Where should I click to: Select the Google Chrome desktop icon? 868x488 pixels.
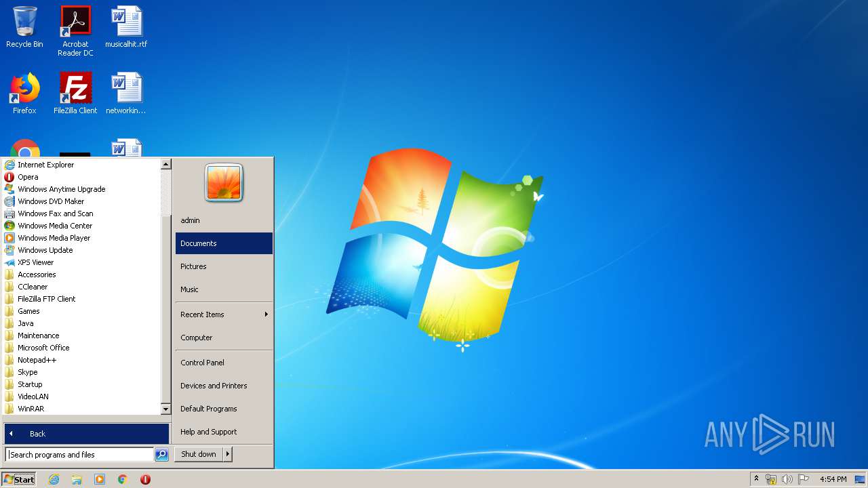25,149
